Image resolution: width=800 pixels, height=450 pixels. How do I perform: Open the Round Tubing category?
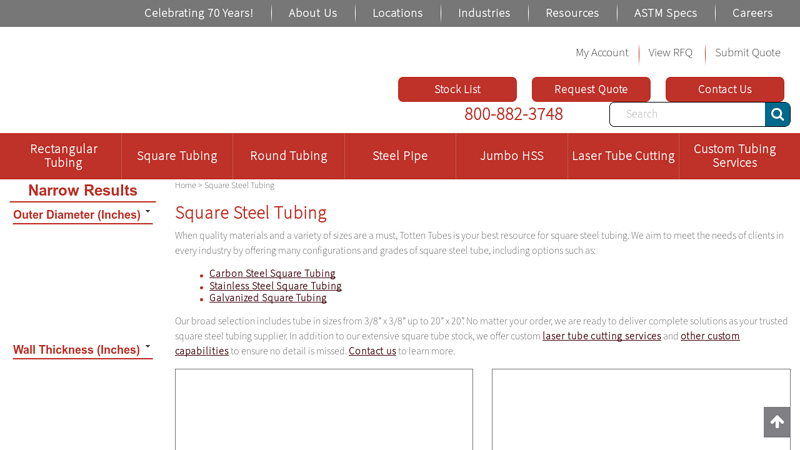tap(288, 156)
